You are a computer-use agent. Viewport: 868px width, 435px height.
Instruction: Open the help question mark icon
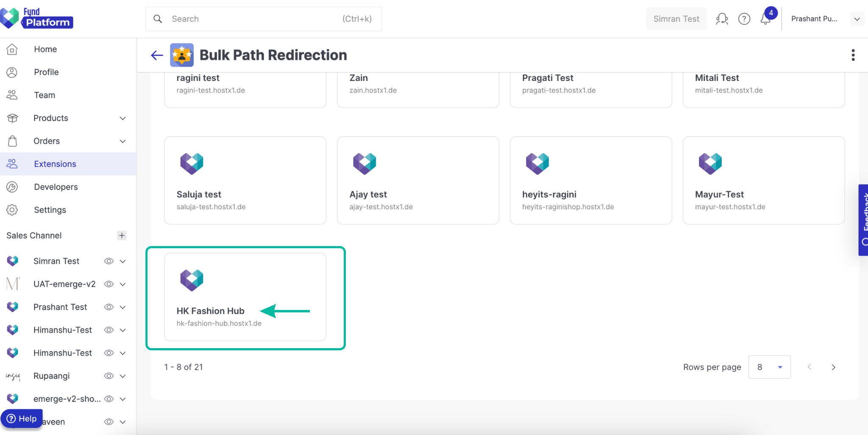coord(744,19)
